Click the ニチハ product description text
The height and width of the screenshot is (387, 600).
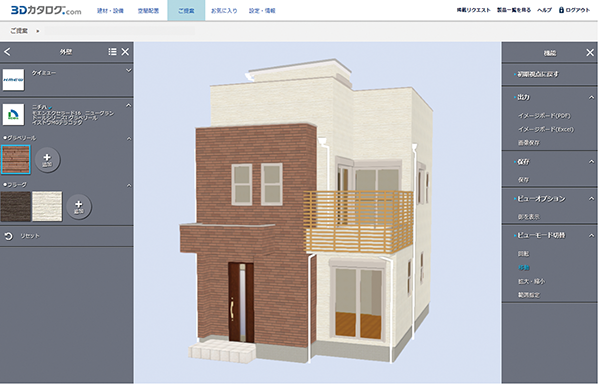click(x=73, y=118)
